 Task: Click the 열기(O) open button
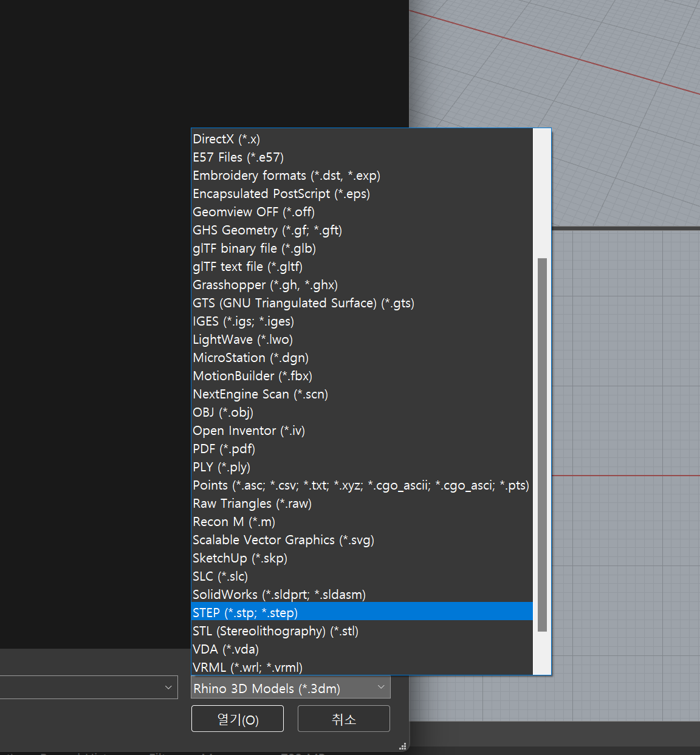coord(238,719)
